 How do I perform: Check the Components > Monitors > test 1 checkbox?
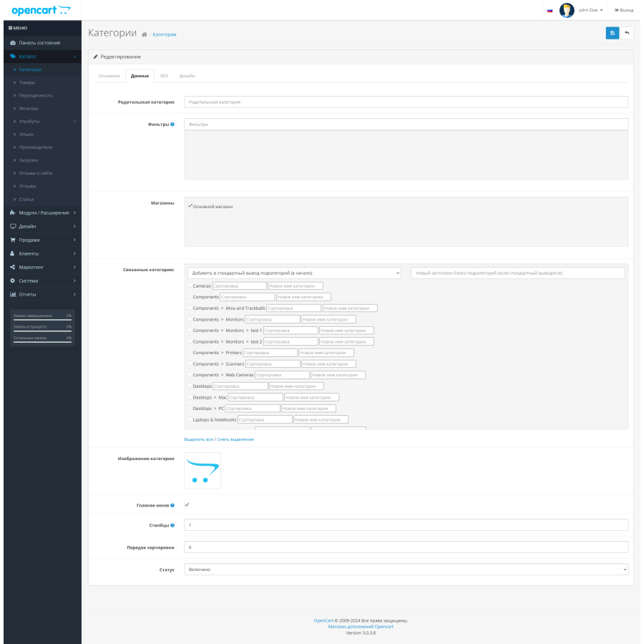190,330
